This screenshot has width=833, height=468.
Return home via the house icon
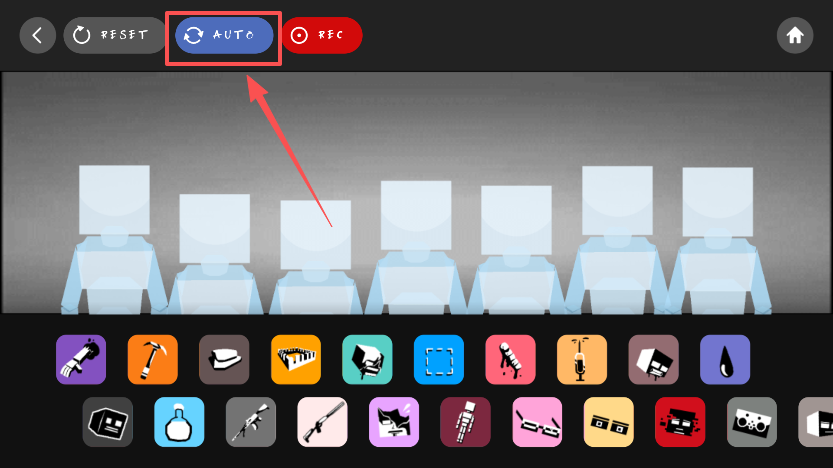(795, 36)
